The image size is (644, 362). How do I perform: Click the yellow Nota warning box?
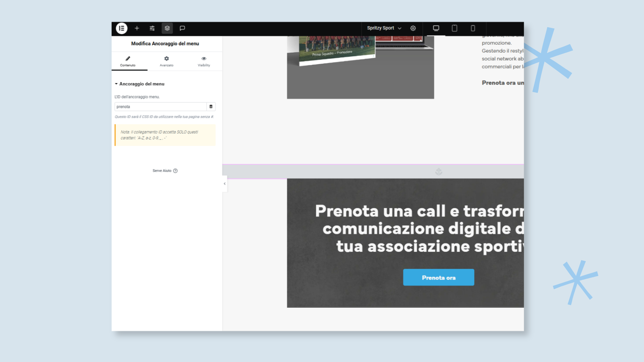(165, 135)
